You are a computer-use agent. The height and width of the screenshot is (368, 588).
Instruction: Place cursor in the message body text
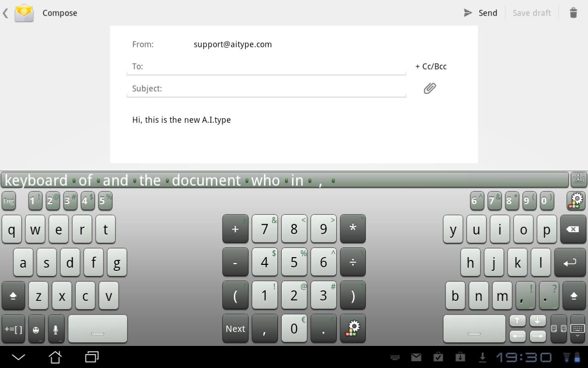pyautogui.click(x=181, y=120)
